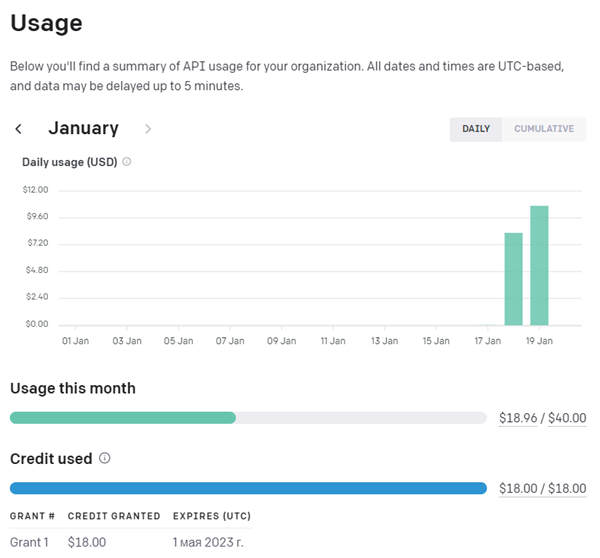Click the $2.40 axis label
This screenshot has height=558, width=600.
37,297
